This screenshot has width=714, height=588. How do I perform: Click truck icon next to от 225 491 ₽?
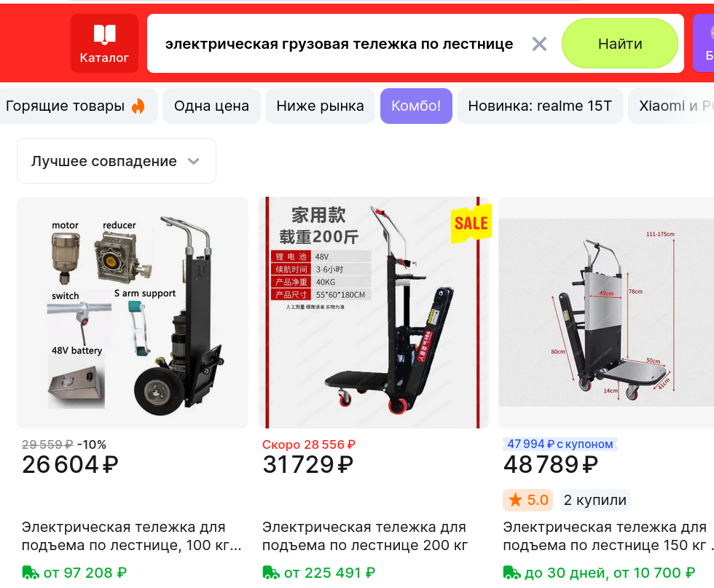271,573
